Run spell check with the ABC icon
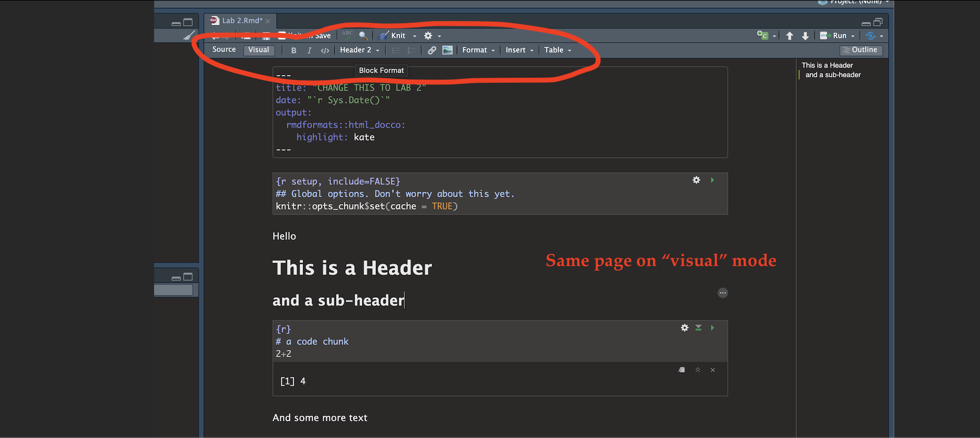This screenshot has width=980, height=438. pos(348,35)
